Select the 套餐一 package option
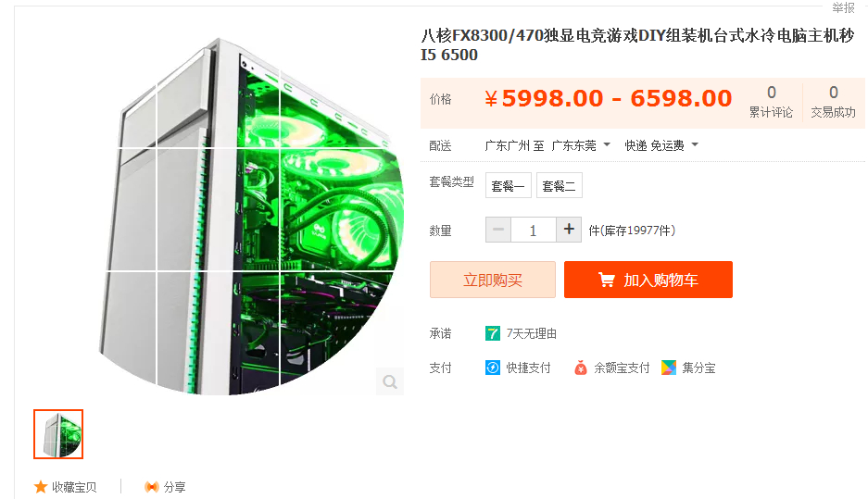This screenshot has width=868, height=499. click(x=509, y=185)
